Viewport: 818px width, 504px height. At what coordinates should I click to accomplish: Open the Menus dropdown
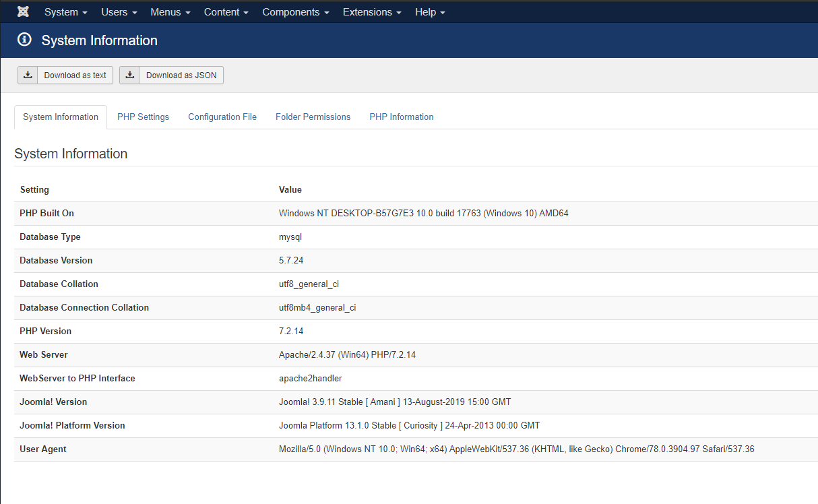point(170,12)
